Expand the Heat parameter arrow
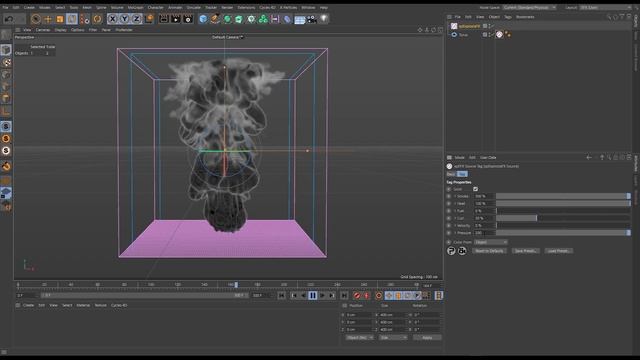Viewport: 640px width, 360px height. coord(455,204)
